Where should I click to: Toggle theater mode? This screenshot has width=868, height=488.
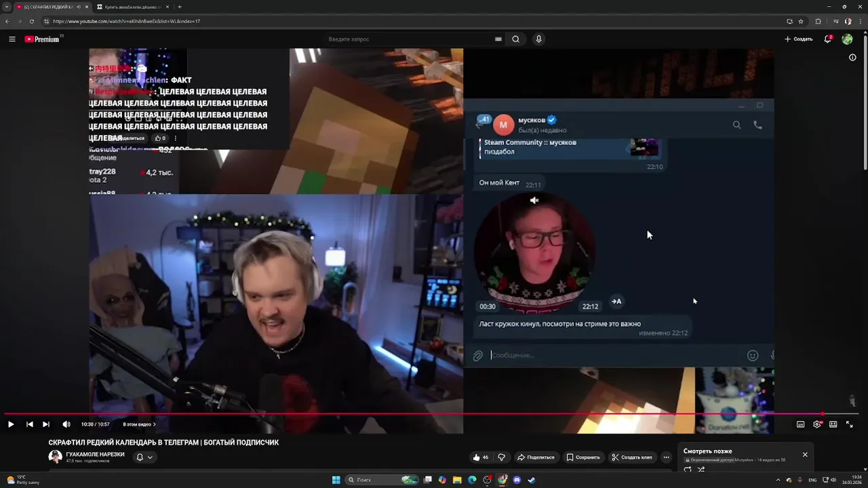[x=833, y=424]
